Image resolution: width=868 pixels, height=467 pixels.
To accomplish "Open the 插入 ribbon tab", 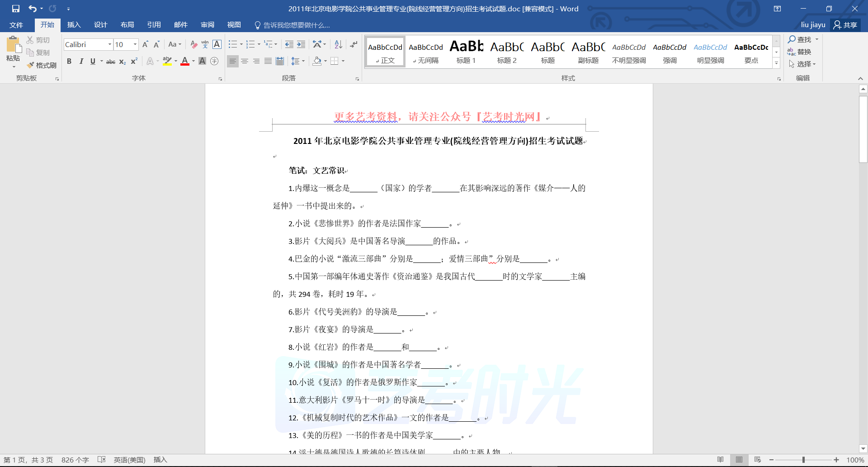I will [x=74, y=25].
